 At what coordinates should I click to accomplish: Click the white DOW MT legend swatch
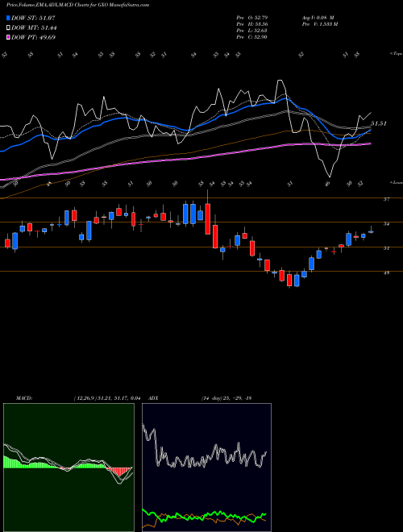tap(8, 28)
